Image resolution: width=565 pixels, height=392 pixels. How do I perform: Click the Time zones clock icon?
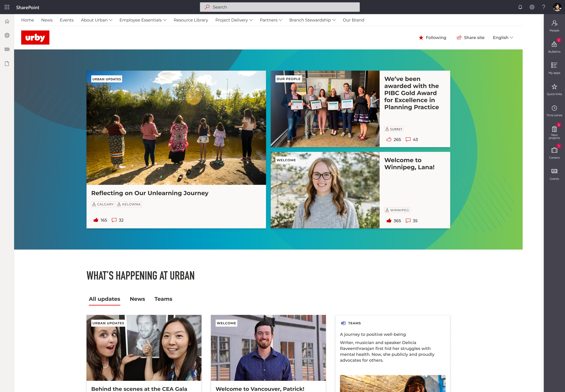coord(554,108)
